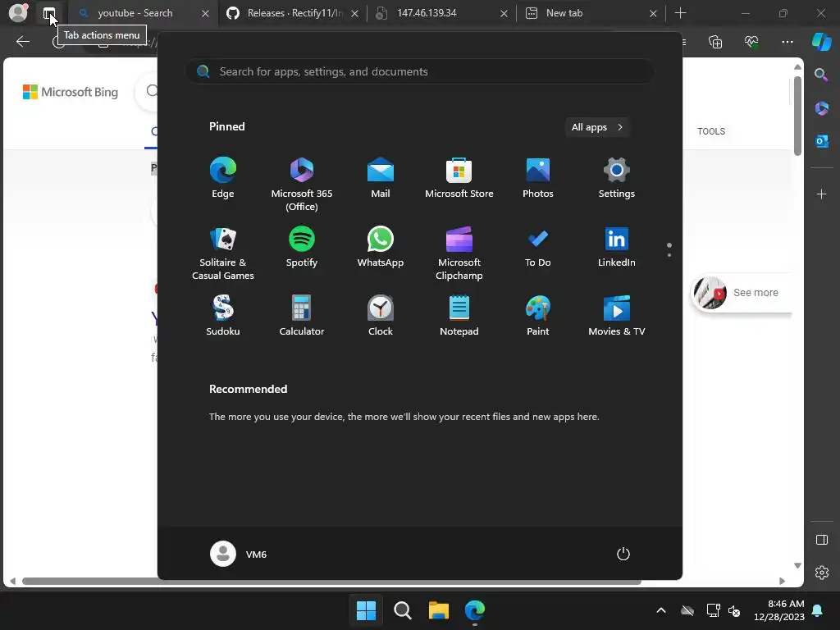Launch Microsoft 365 (Office) app
Viewport: 840px width, 630px height.
pyautogui.click(x=302, y=185)
